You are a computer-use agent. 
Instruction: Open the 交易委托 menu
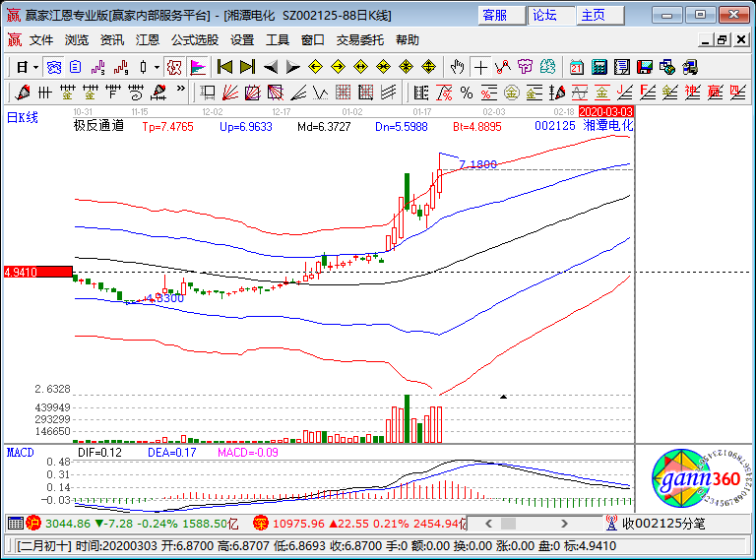359,40
